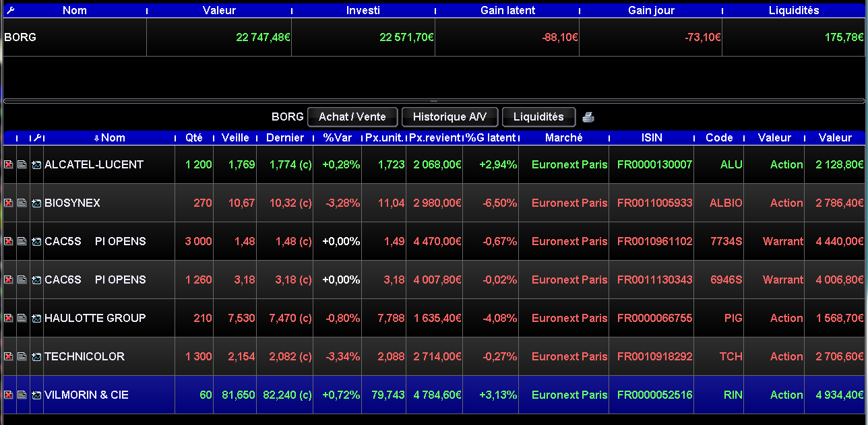Open the document icon for BIOSYNEX row
868x425 pixels.
22,203
